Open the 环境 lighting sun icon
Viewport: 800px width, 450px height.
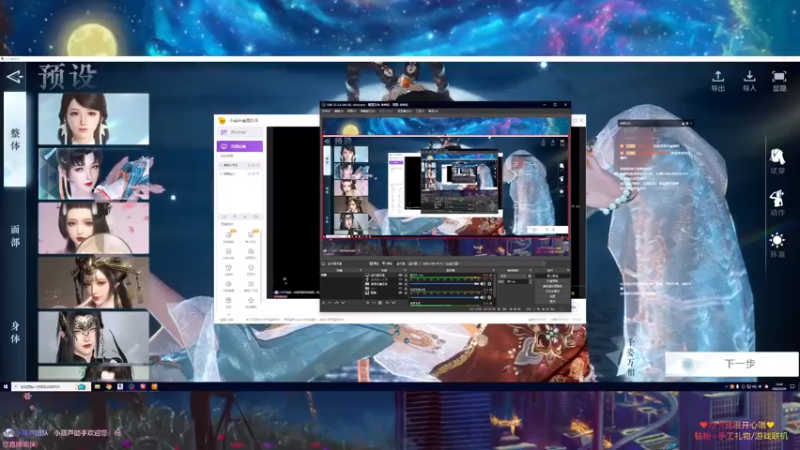tap(777, 245)
